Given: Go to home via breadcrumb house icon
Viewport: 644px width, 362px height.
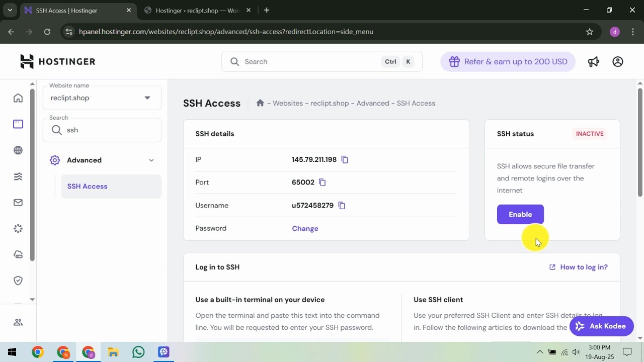Looking at the screenshot, I should tap(260, 103).
